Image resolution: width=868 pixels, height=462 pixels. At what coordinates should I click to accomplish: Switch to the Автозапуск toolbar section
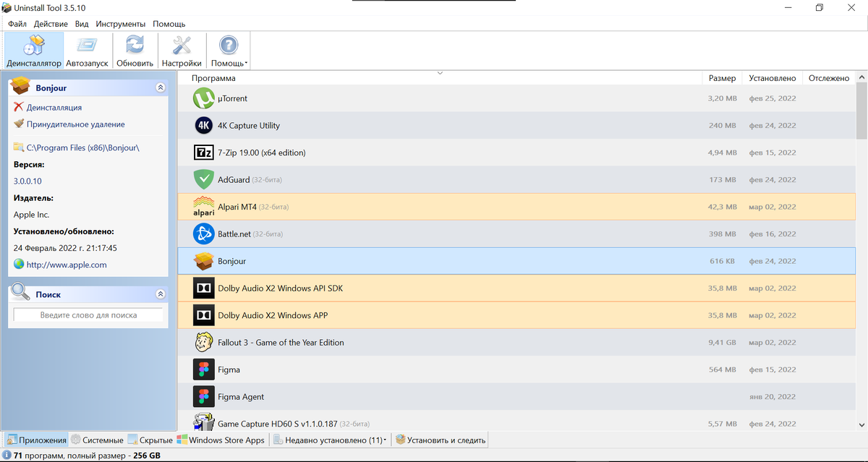[x=87, y=51]
